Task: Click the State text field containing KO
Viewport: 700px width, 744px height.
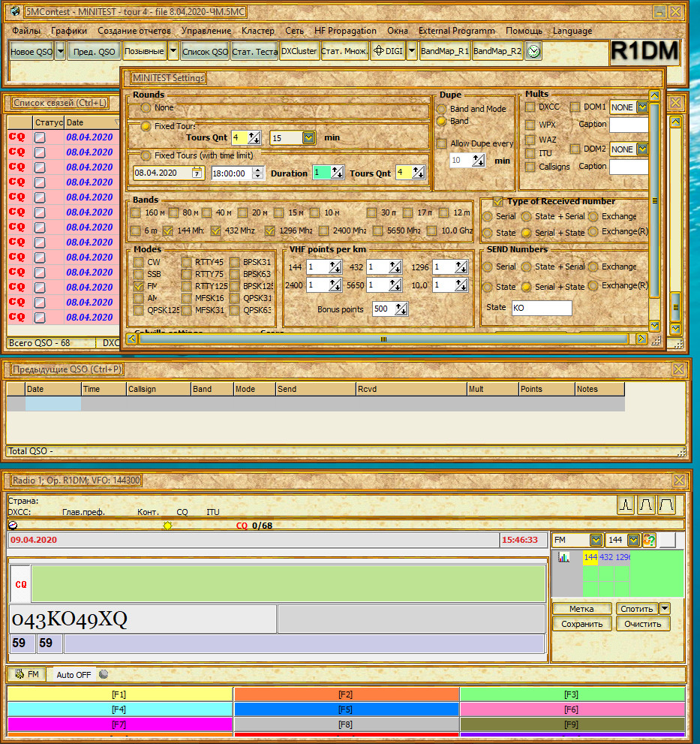Action: [541, 308]
